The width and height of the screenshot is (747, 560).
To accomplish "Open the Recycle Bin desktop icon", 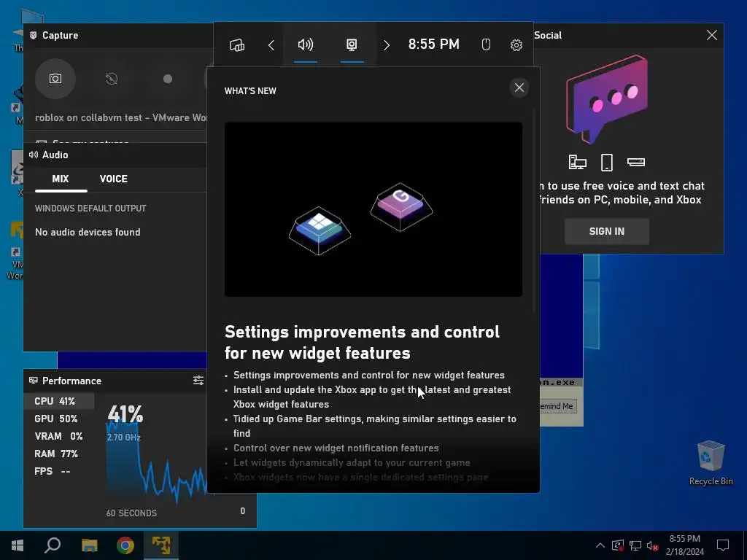I will [x=711, y=463].
